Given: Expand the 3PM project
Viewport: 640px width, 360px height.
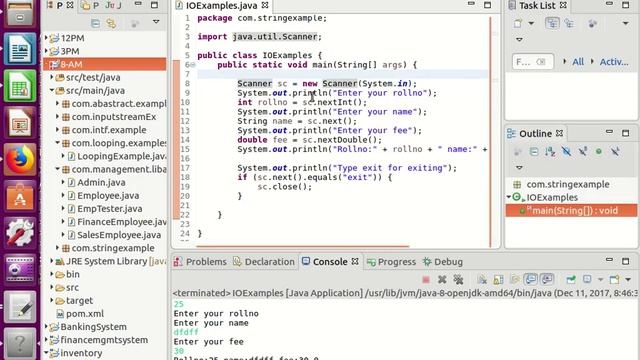Looking at the screenshot, I should [46, 51].
